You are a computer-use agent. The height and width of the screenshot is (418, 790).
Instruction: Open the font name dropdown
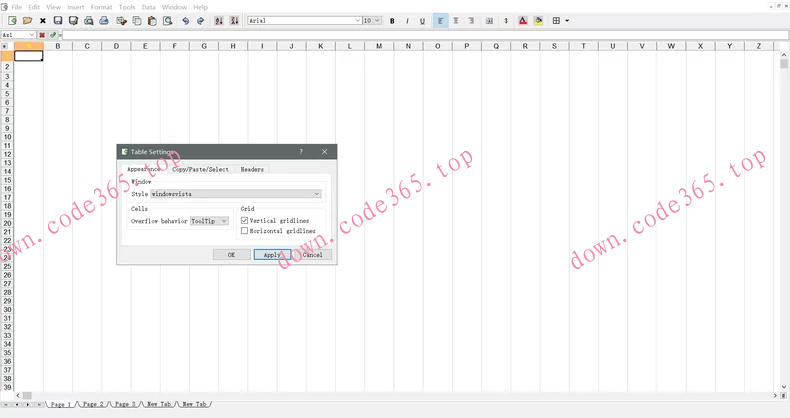click(x=358, y=21)
